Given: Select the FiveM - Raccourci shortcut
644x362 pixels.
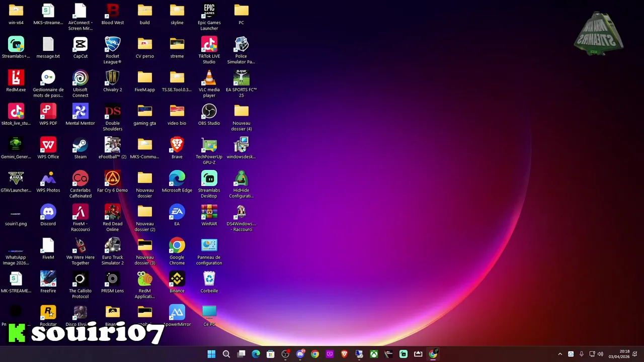Looking at the screenshot, I should [x=80, y=218].
